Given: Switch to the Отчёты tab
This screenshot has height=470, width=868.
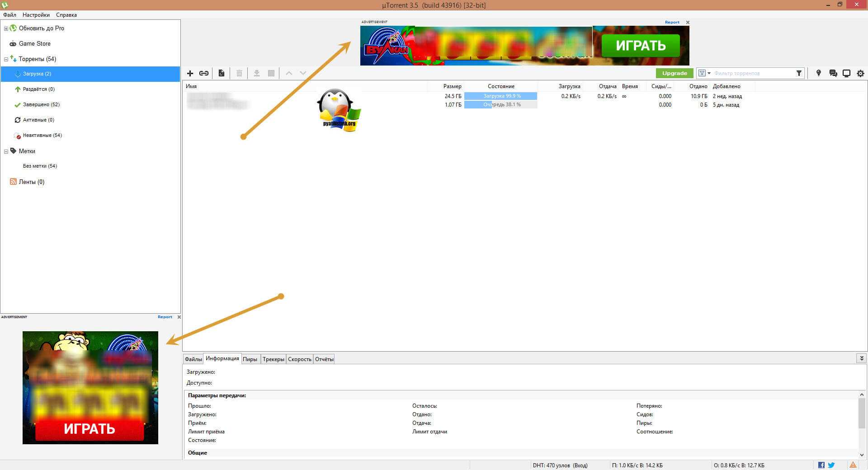Looking at the screenshot, I should 324,359.
